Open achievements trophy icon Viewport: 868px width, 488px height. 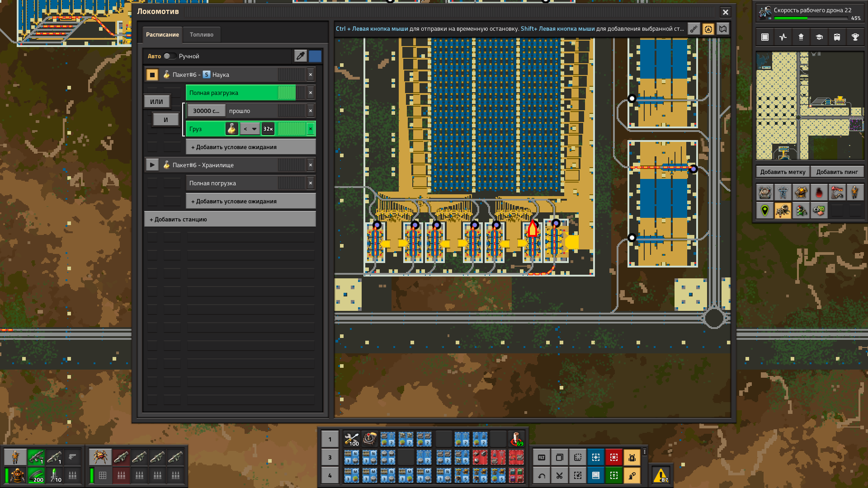[855, 37]
